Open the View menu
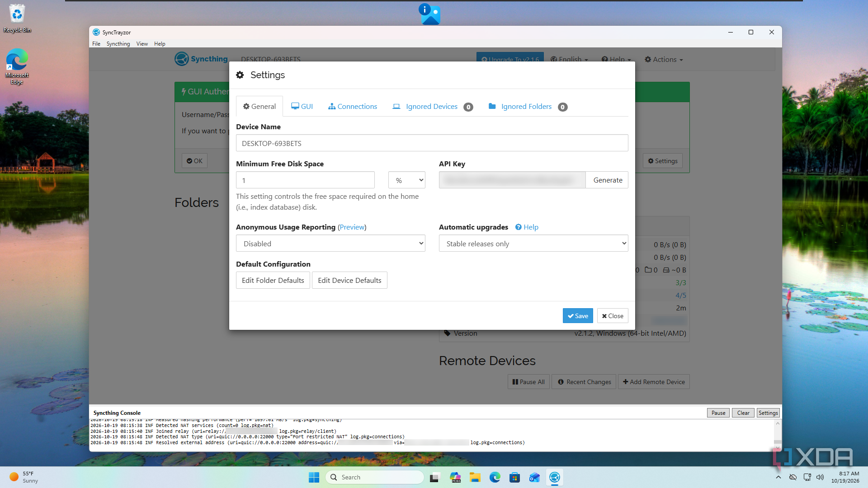This screenshot has width=868, height=488. click(x=142, y=44)
